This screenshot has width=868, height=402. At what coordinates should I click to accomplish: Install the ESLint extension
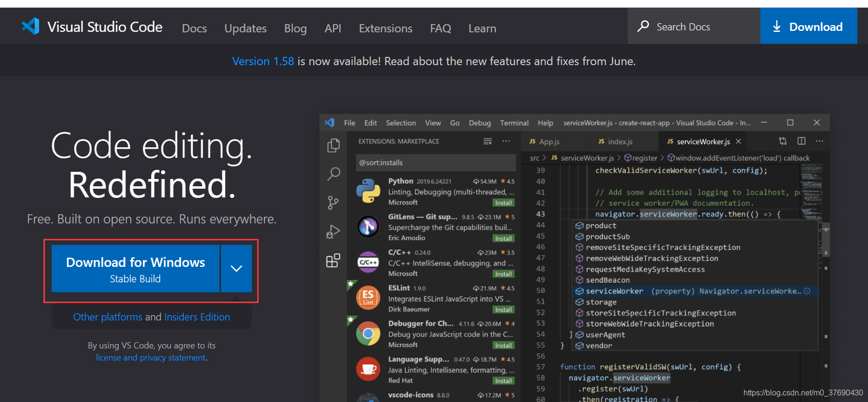[x=504, y=309]
